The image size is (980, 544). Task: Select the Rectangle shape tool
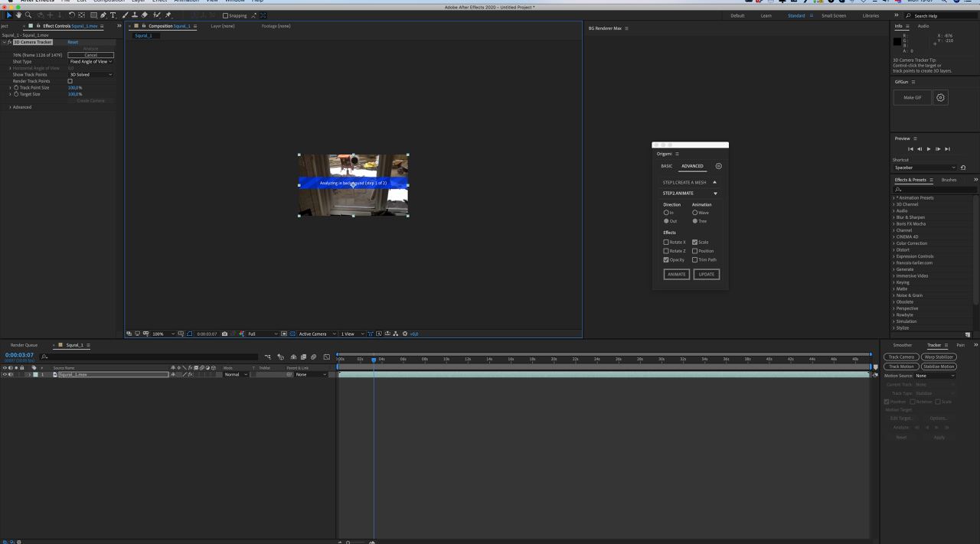click(x=93, y=15)
